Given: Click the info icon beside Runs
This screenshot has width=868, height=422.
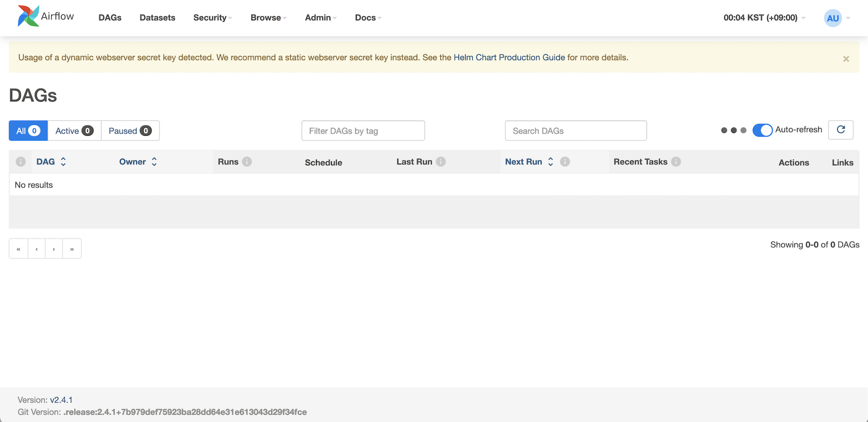Looking at the screenshot, I should [x=247, y=161].
